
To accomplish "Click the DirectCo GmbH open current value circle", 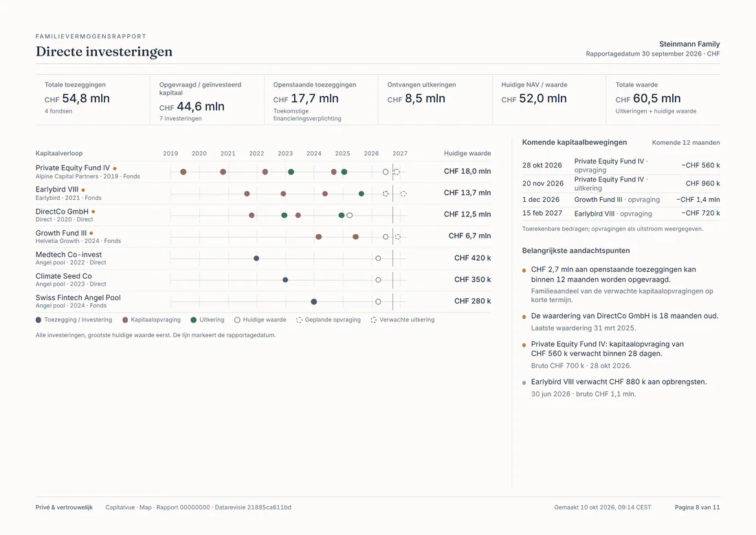I will coord(350,216).
